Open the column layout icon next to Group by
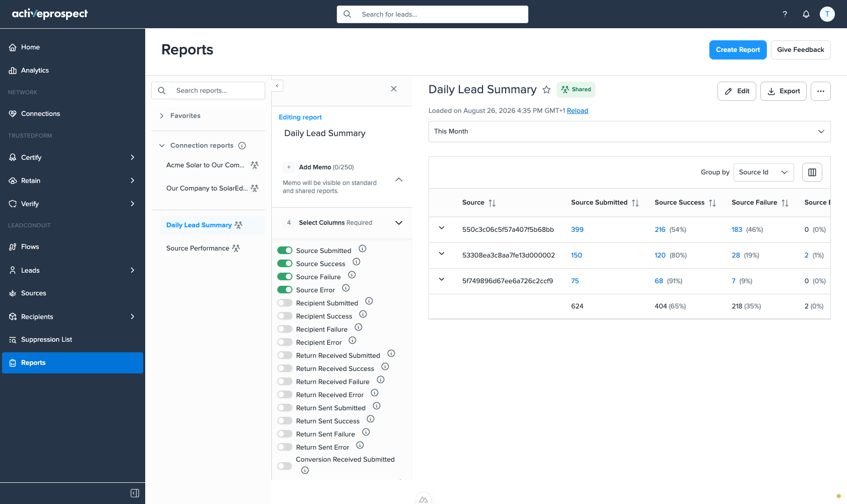The image size is (847, 504). (812, 172)
